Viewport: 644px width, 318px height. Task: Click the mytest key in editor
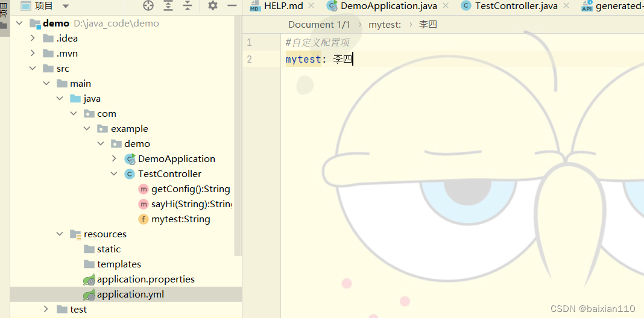(x=303, y=60)
